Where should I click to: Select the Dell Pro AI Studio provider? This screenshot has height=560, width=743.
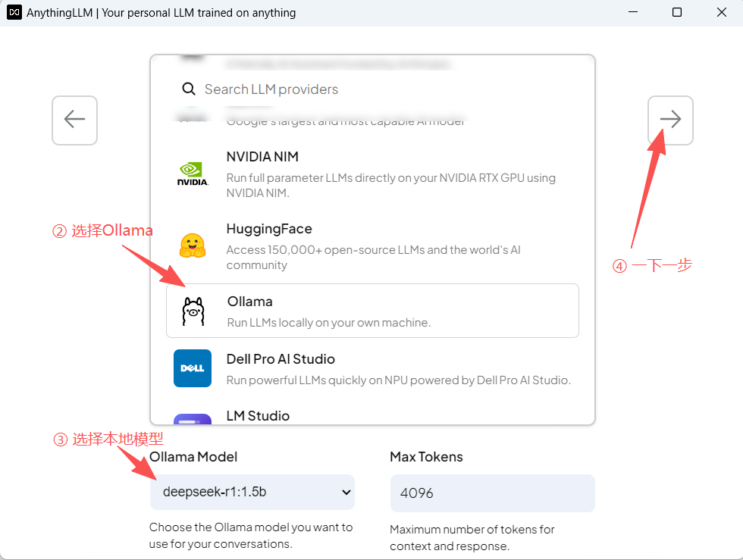click(x=372, y=368)
